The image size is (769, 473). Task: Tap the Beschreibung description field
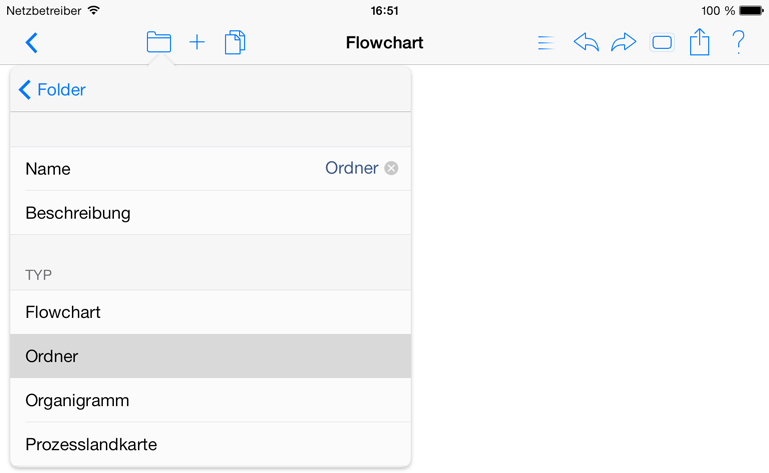210,213
